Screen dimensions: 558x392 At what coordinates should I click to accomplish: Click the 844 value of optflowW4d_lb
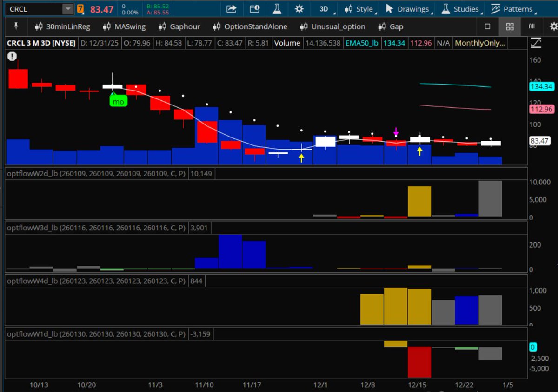[197, 281]
